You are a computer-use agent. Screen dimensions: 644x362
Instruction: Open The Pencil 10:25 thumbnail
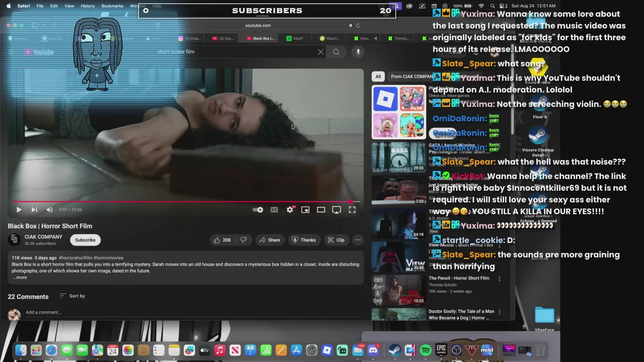click(x=398, y=290)
